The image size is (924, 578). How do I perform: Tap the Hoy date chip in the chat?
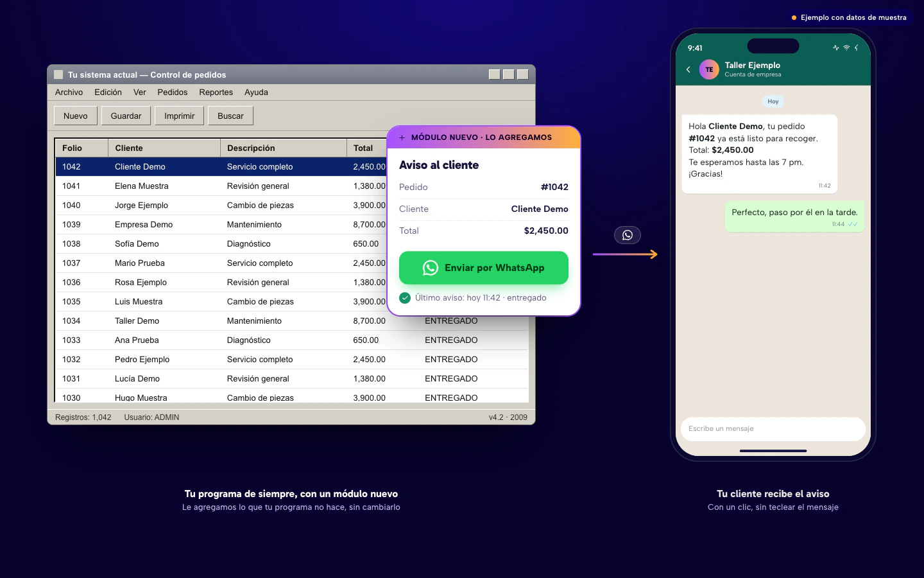coord(773,101)
